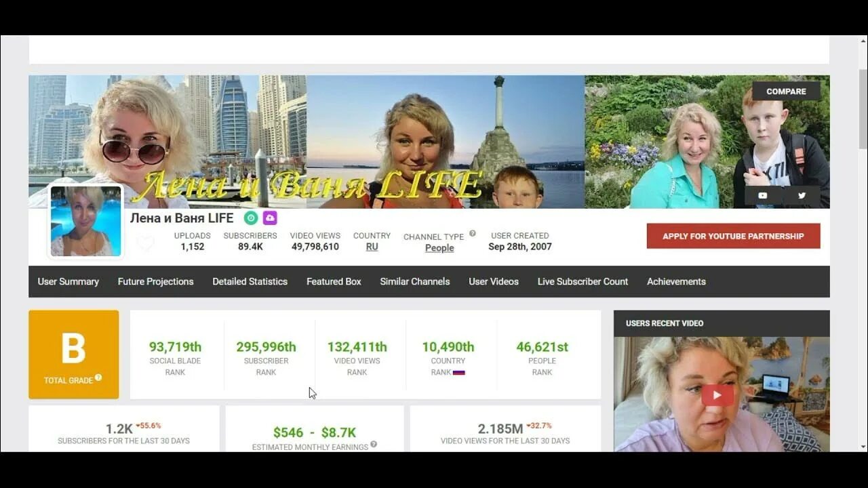Viewport: 868px width, 488px height.
Task: Open the User Videos tab
Action: [x=494, y=281]
